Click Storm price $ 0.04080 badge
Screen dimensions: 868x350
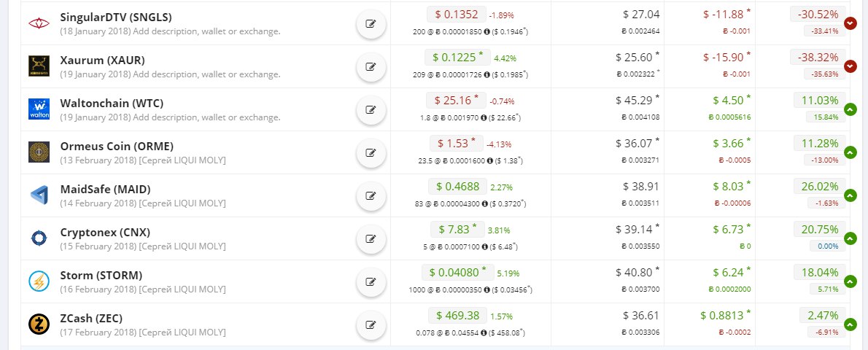(458, 273)
